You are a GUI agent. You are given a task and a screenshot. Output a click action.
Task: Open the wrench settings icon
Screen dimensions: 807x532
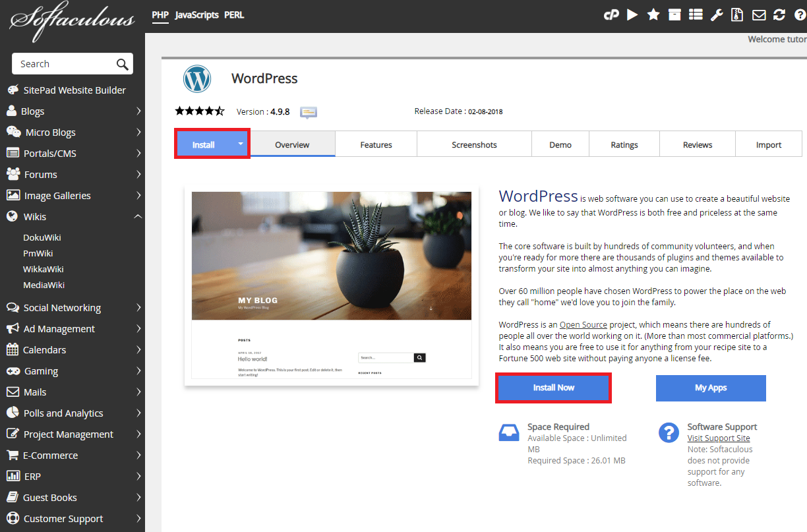(717, 15)
